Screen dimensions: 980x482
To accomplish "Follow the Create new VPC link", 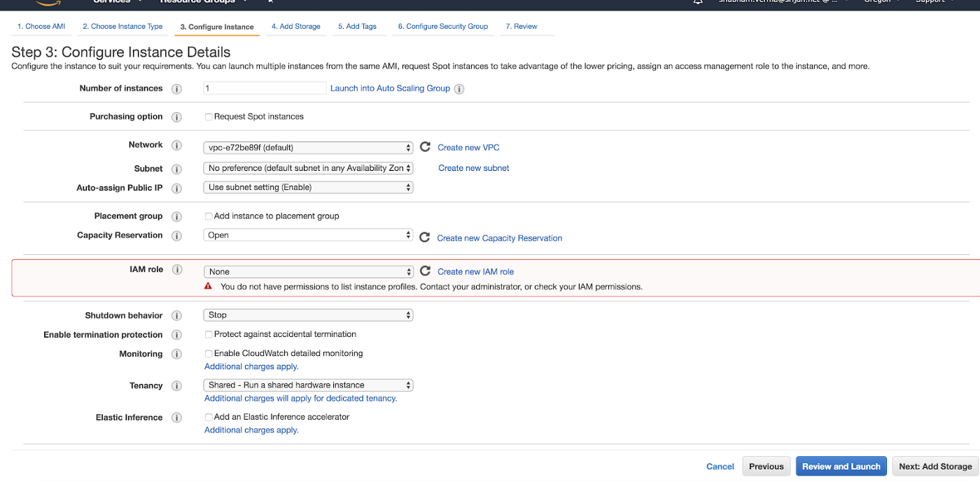I will (x=468, y=148).
